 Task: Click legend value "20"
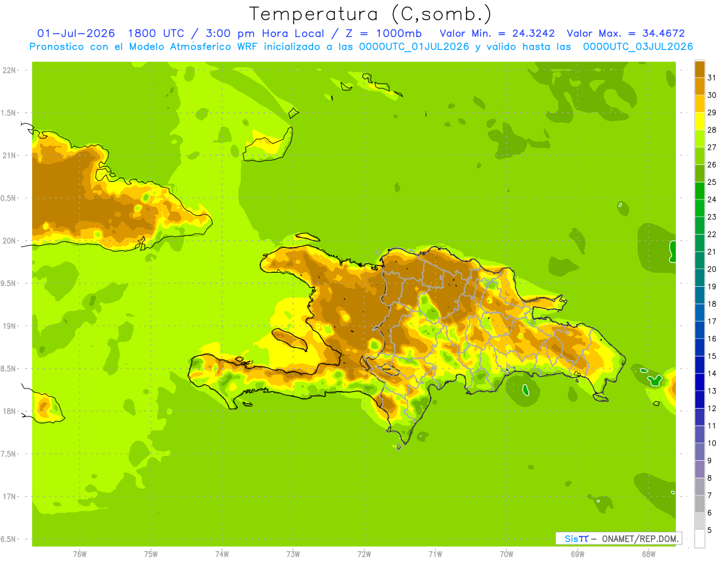point(712,269)
